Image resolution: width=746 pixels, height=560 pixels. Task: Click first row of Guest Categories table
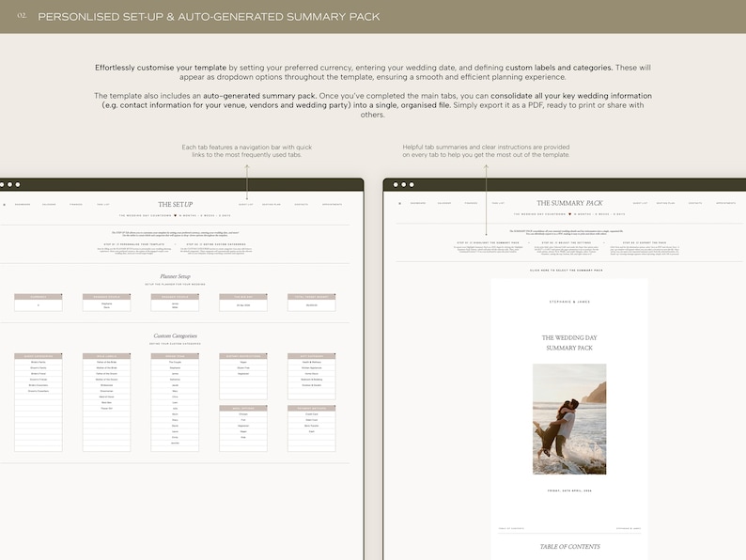pyautogui.click(x=39, y=362)
